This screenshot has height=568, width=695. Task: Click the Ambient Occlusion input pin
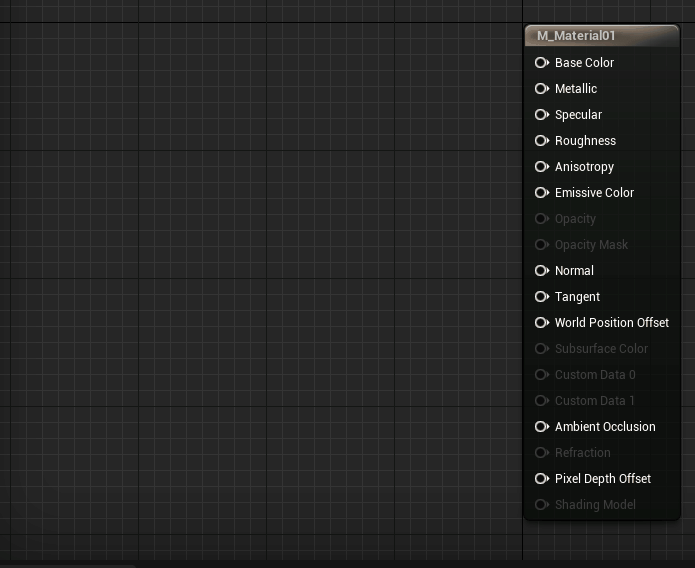coord(542,427)
